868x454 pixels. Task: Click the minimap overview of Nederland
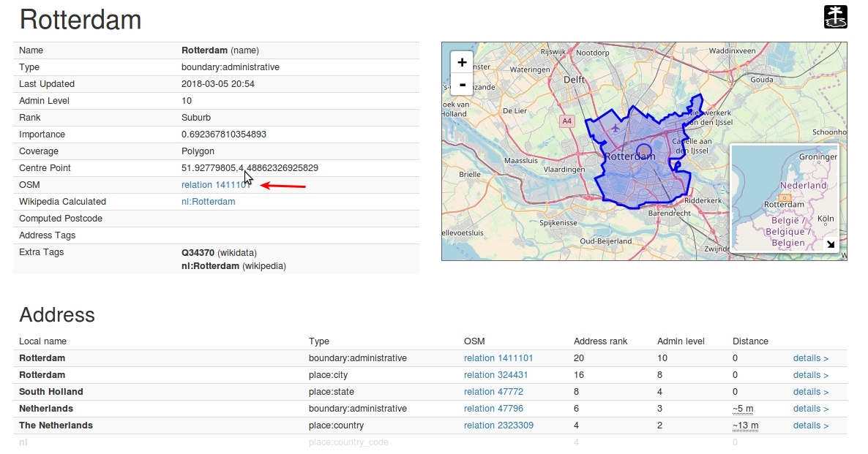(x=785, y=198)
